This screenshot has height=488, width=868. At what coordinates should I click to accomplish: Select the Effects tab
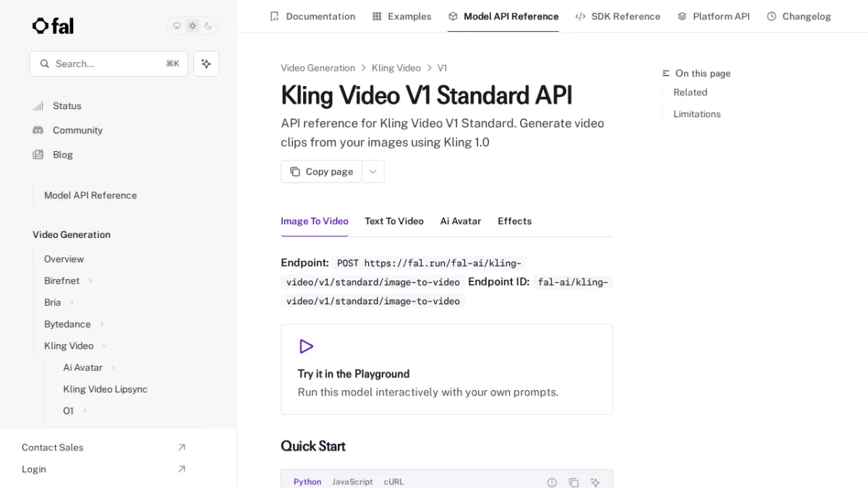tap(514, 221)
